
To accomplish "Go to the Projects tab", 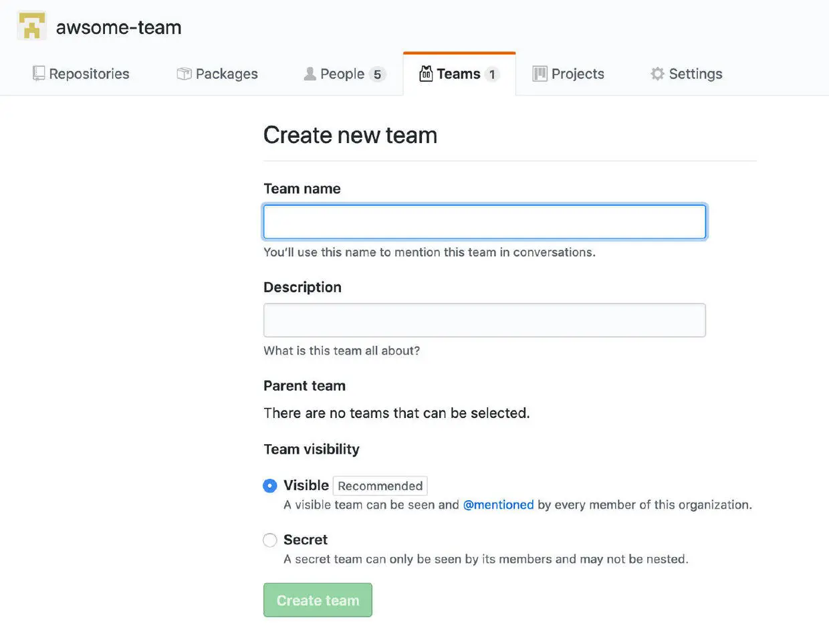I will 578,74.
